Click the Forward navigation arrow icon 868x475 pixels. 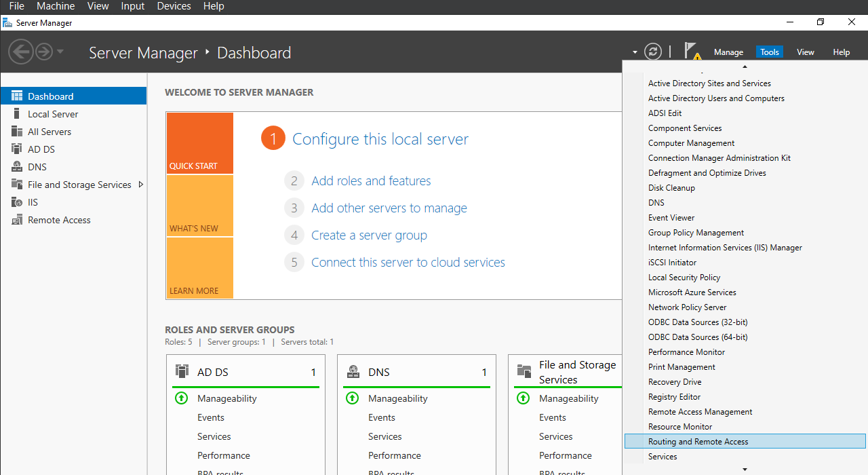(x=44, y=52)
